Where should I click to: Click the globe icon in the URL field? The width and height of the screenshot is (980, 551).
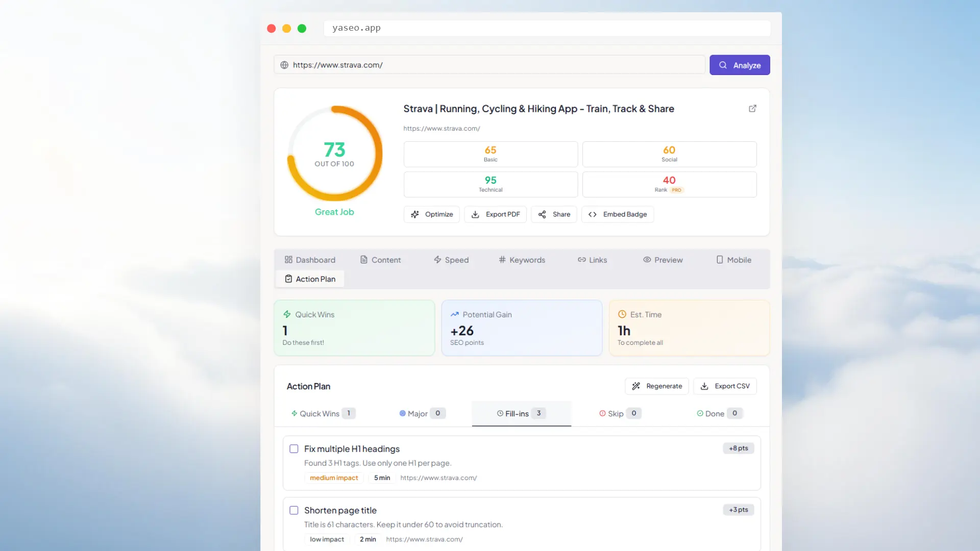point(284,65)
